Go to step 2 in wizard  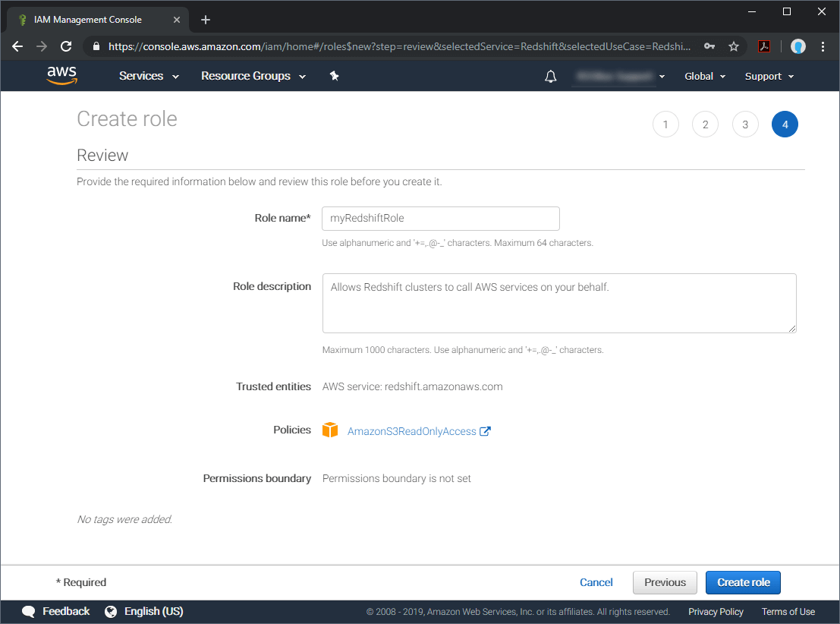coord(705,124)
